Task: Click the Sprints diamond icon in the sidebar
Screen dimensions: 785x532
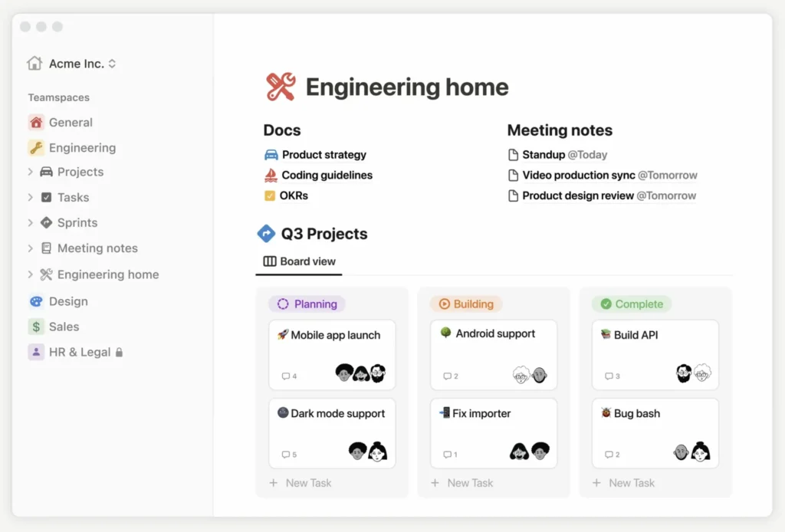Action: [x=46, y=222]
